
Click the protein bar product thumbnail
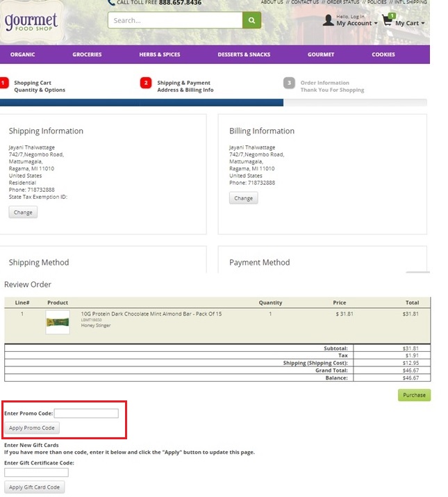58,323
